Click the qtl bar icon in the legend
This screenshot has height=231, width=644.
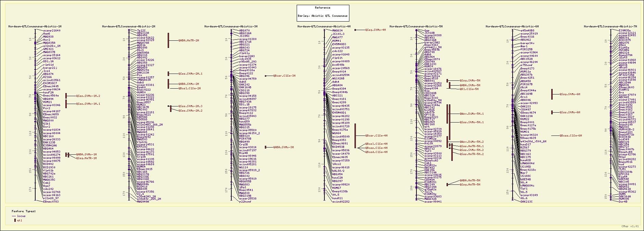(15, 220)
